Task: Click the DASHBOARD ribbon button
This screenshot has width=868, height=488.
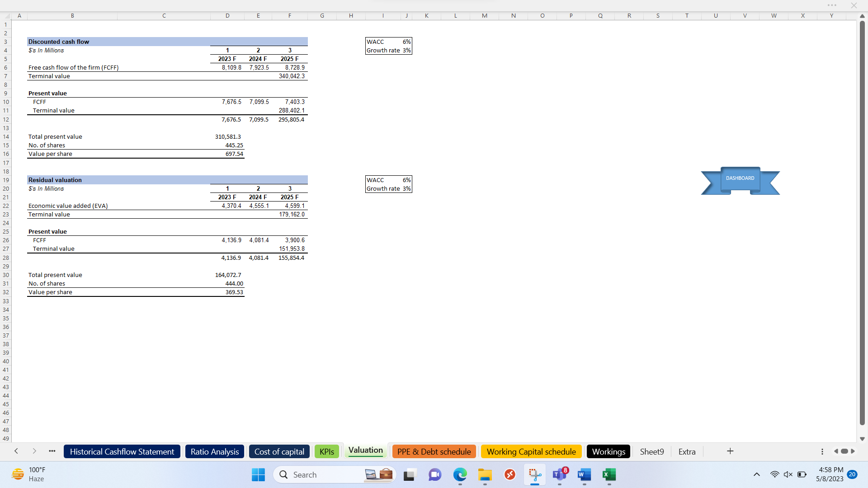Action: [x=740, y=178]
